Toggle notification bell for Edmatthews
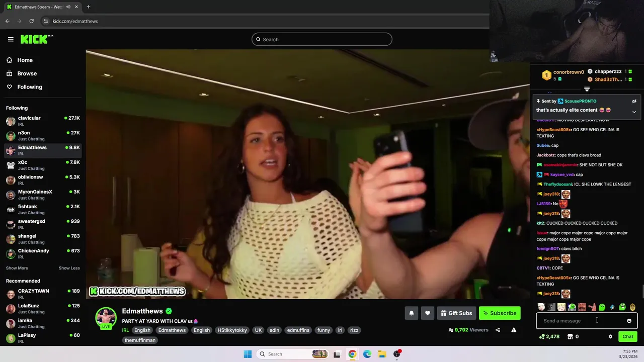The width and height of the screenshot is (644, 362). tap(411, 313)
